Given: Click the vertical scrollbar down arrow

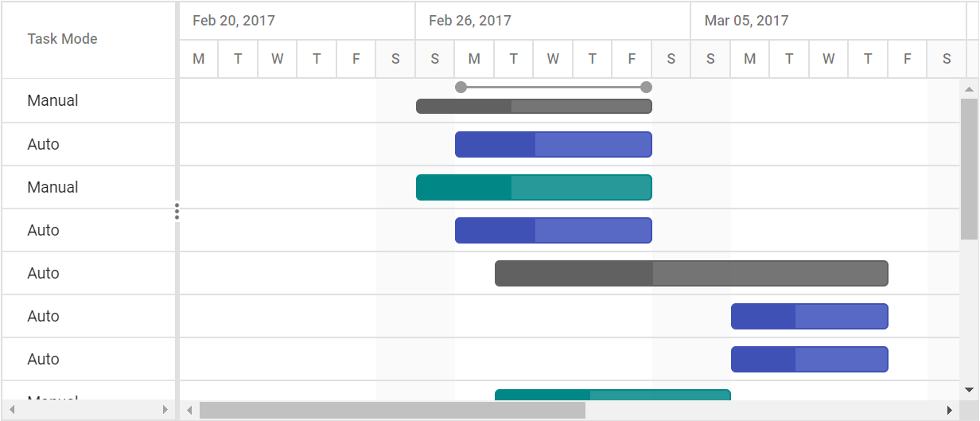Looking at the screenshot, I should pyautogui.click(x=969, y=389).
